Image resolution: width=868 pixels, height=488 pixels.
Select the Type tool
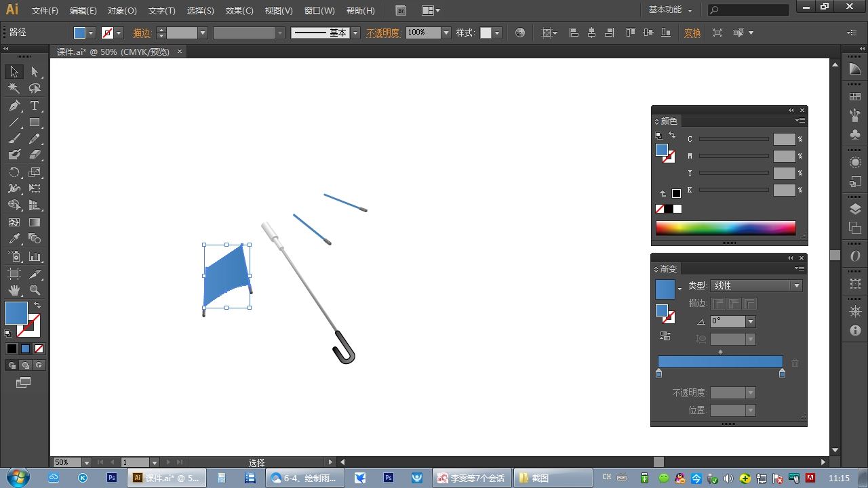click(x=35, y=106)
